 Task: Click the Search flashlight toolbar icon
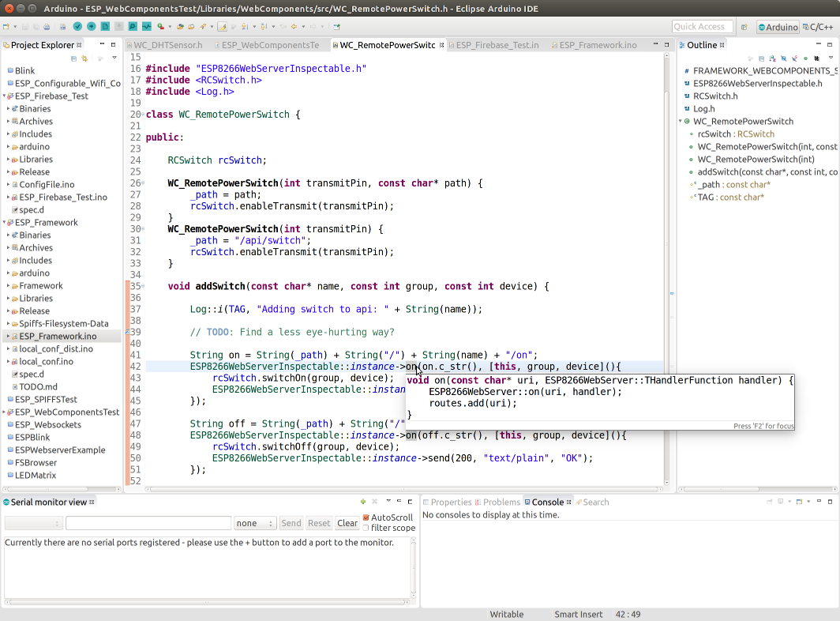coord(203,27)
